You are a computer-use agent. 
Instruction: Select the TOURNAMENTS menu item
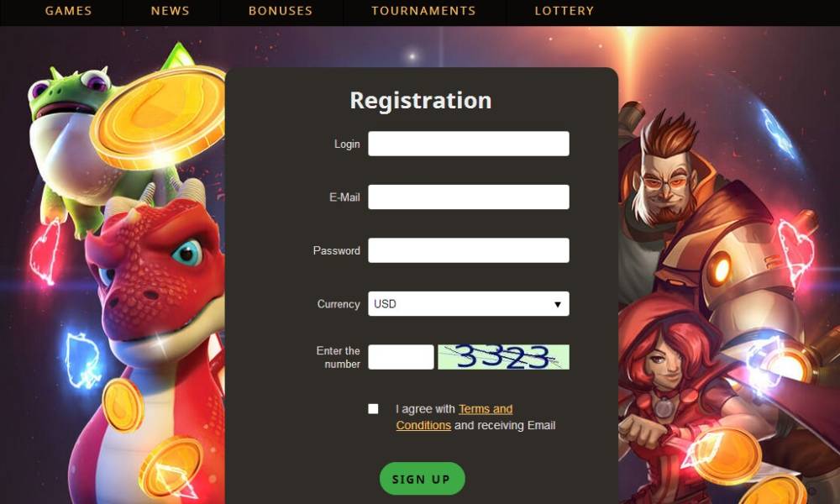pos(423,11)
